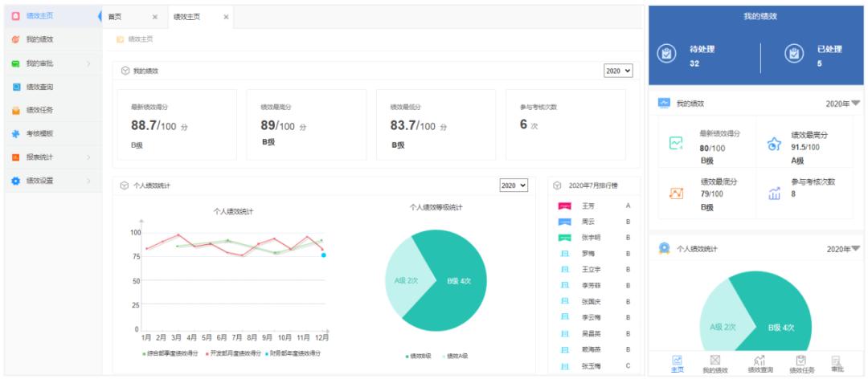
Task: Tap 主页 icon in mobile bottom bar
Action: click(x=677, y=363)
